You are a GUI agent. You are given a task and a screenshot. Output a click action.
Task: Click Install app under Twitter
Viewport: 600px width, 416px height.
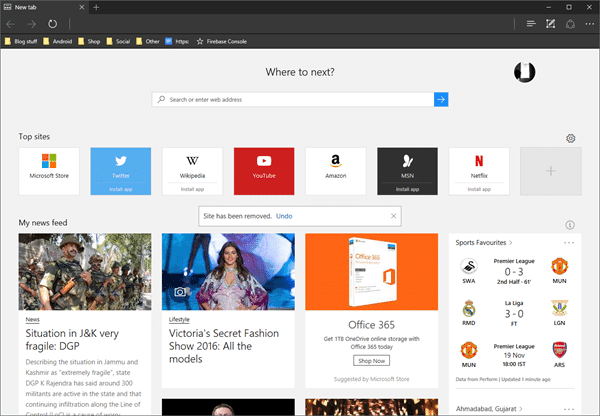pyautogui.click(x=121, y=189)
